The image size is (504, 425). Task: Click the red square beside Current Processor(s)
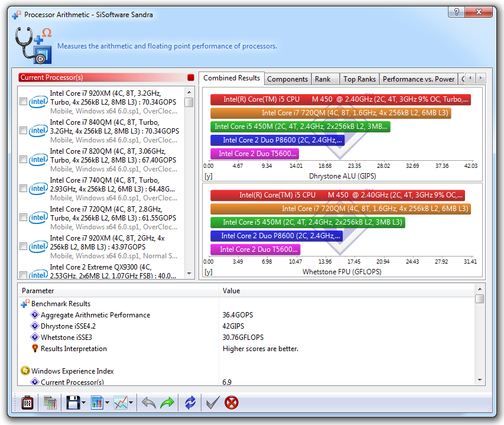point(191,77)
